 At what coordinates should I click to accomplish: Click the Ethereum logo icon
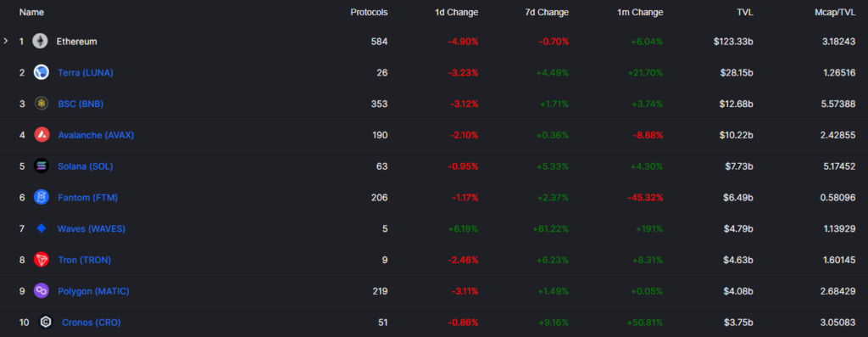pyautogui.click(x=40, y=41)
